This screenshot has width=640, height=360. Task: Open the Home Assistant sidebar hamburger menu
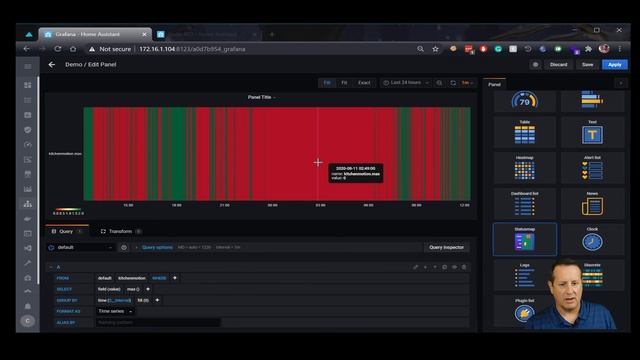[28, 67]
